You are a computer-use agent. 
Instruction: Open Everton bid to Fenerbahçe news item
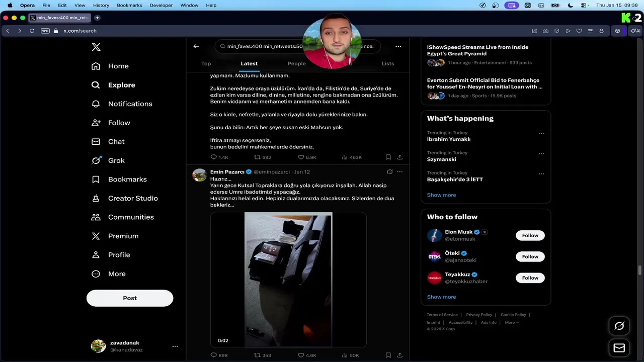[x=485, y=87]
